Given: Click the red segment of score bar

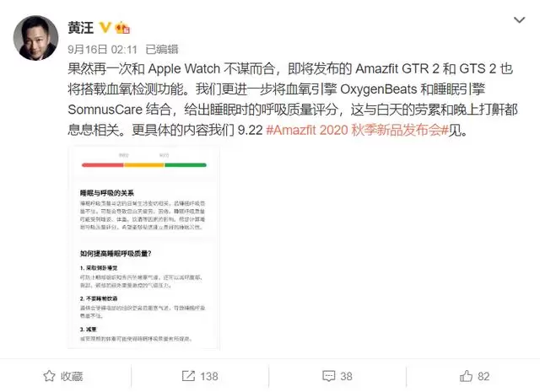Looking at the screenshot, I should [x=103, y=165].
